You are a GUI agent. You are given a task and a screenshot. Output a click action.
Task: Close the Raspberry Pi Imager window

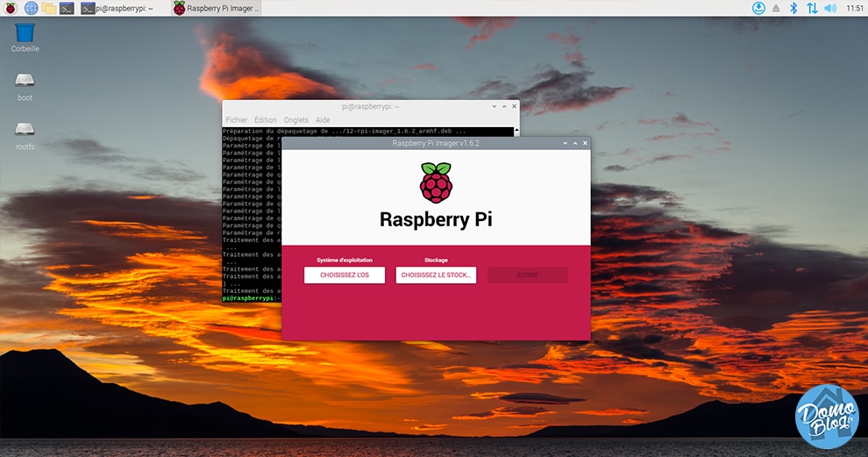(x=585, y=143)
